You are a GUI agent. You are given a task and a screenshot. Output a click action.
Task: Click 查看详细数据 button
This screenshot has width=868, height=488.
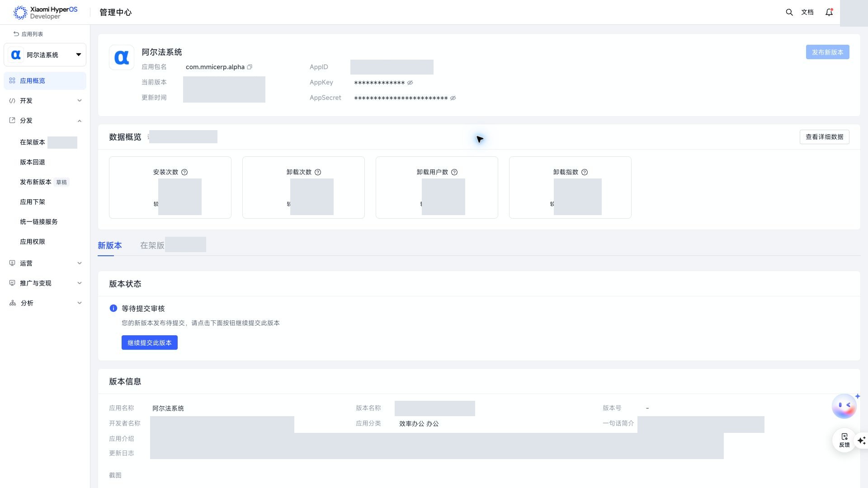(x=824, y=137)
